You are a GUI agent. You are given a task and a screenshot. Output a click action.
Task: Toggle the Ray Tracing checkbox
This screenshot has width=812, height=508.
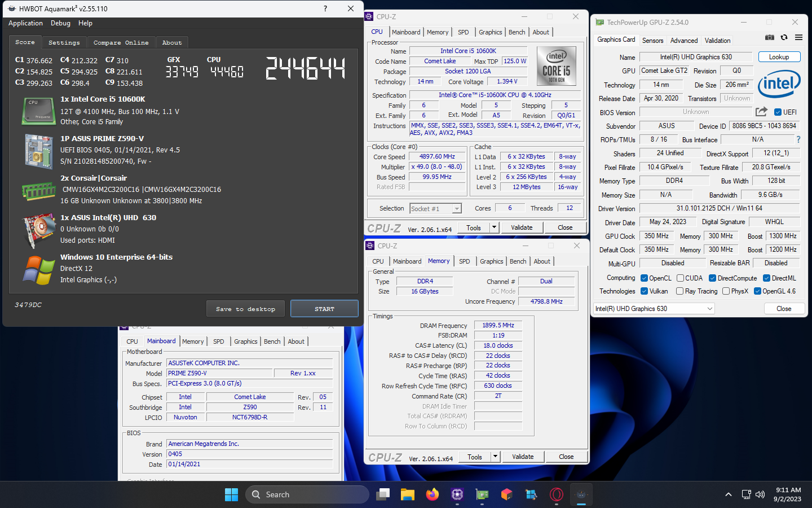(680, 291)
